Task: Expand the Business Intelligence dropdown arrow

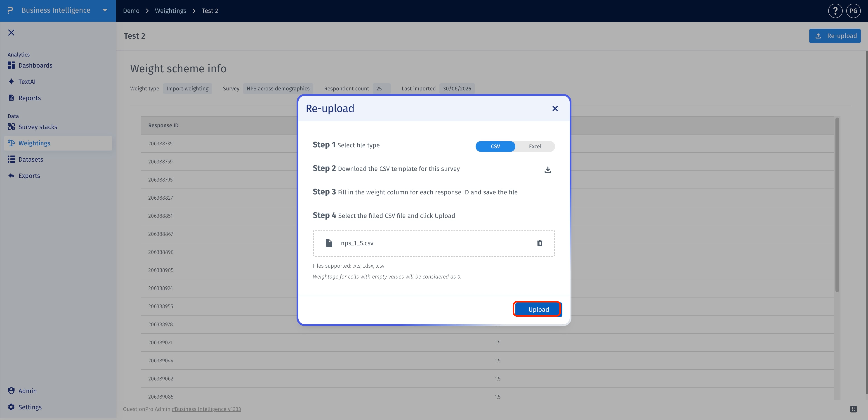Action: 105,10
